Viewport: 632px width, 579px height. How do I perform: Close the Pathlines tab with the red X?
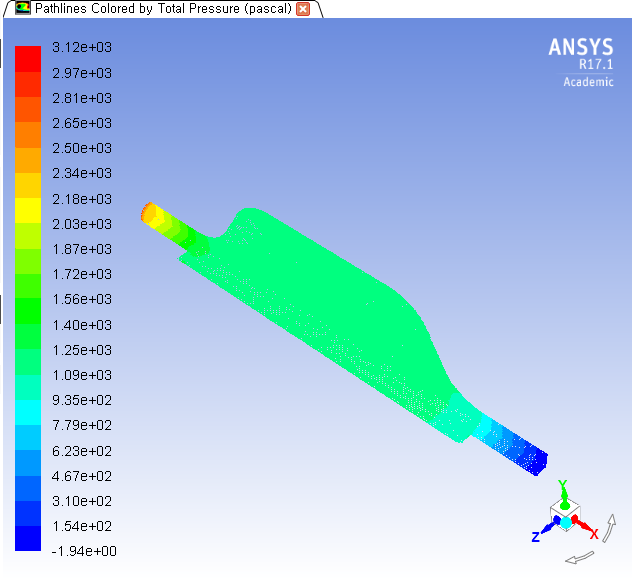303,9
